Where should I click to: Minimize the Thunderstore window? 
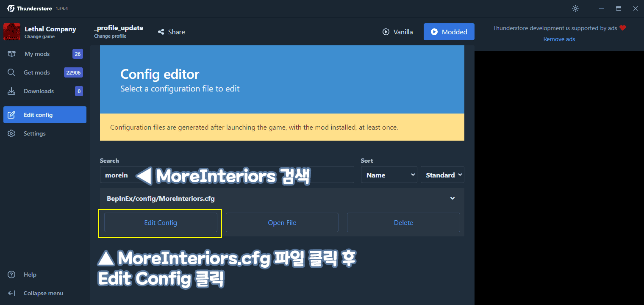[x=601, y=8]
